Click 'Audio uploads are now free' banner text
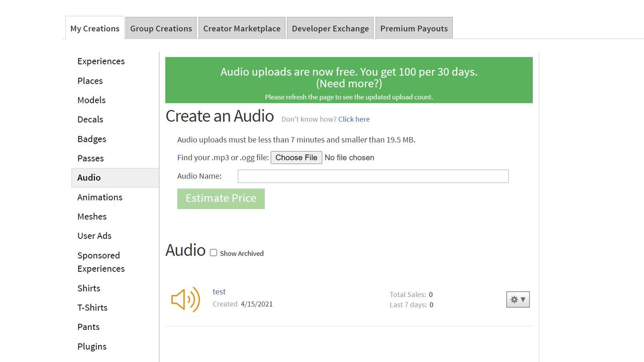 pyautogui.click(x=349, y=72)
